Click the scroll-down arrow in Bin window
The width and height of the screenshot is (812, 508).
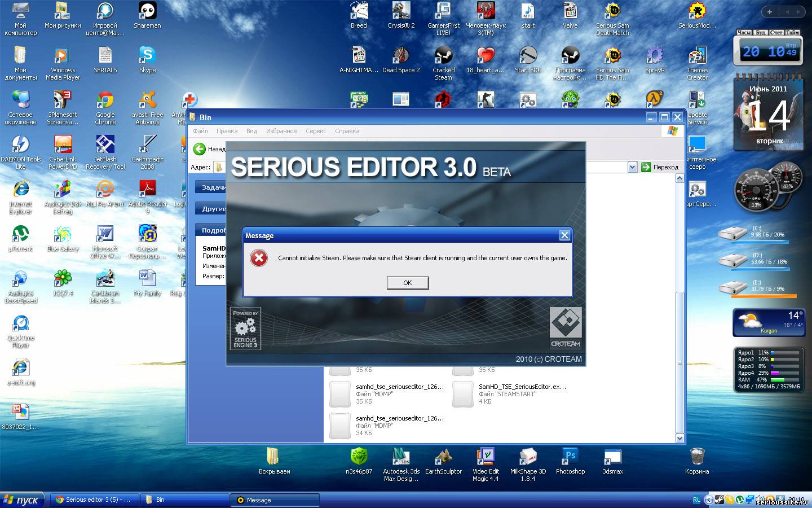679,438
